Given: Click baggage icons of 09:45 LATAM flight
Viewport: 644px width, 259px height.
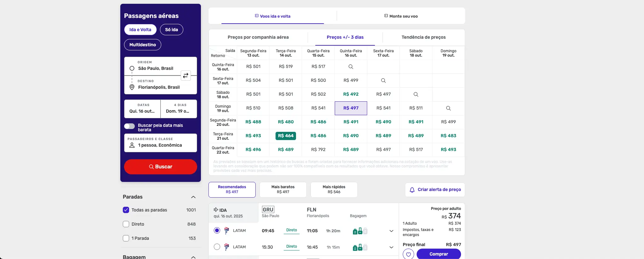Looking at the screenshot, I should click(x=360, y=231).
